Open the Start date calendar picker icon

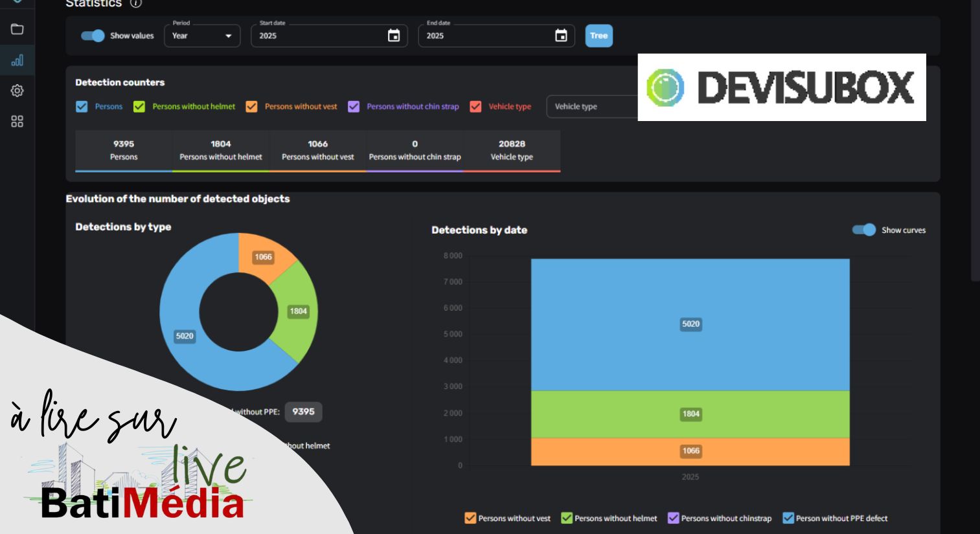394,36
